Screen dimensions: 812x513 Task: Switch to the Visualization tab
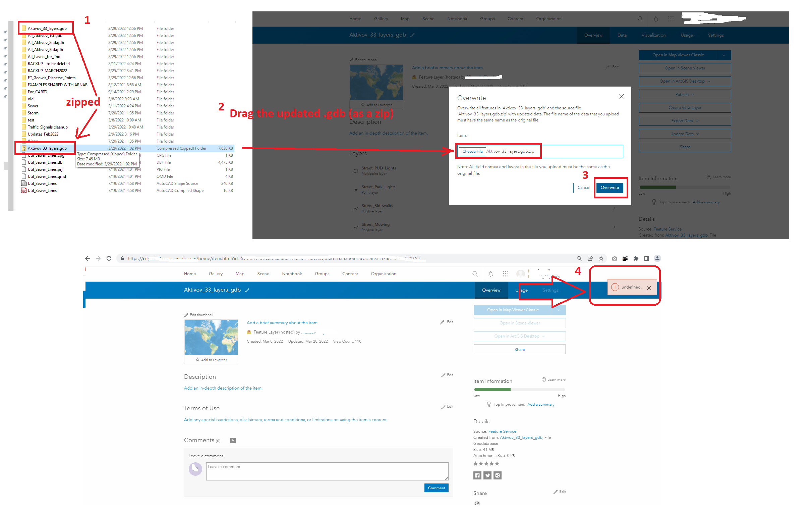653,35
